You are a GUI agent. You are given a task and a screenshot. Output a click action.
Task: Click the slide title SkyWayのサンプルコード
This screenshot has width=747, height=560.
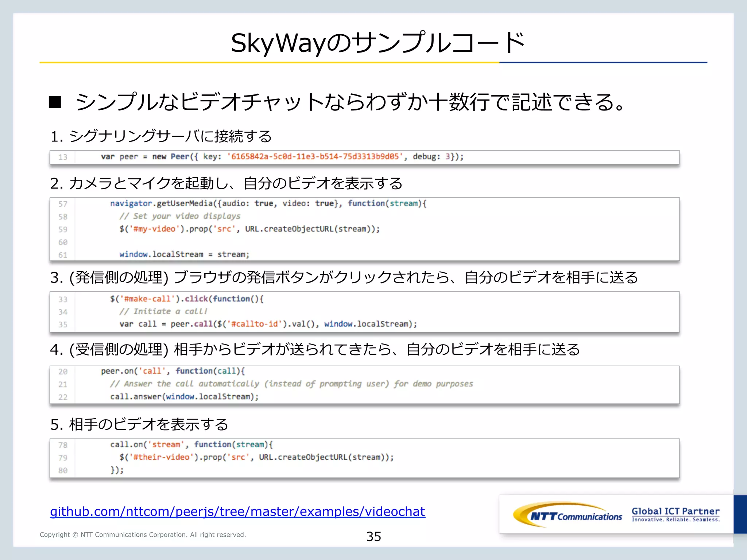(x=378, y=43)
